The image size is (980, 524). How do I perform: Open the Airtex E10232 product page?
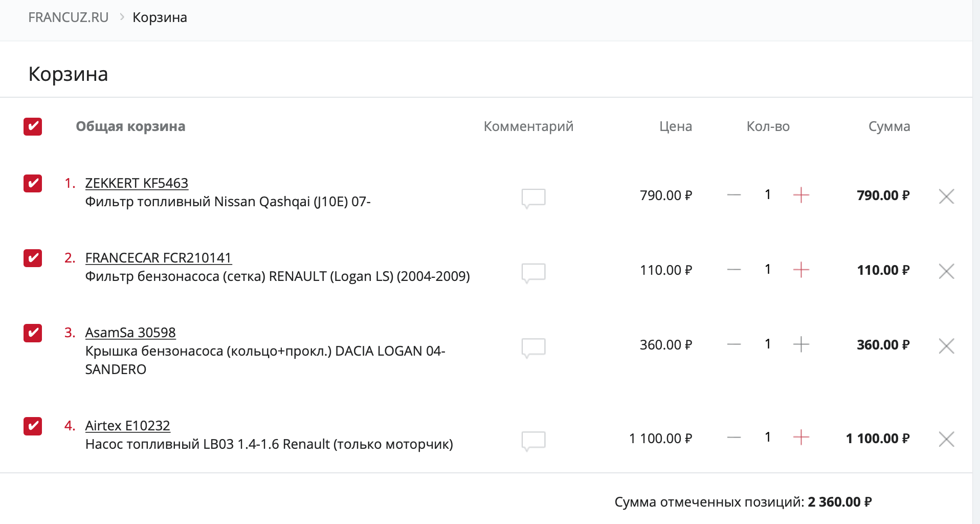point(127,426)
